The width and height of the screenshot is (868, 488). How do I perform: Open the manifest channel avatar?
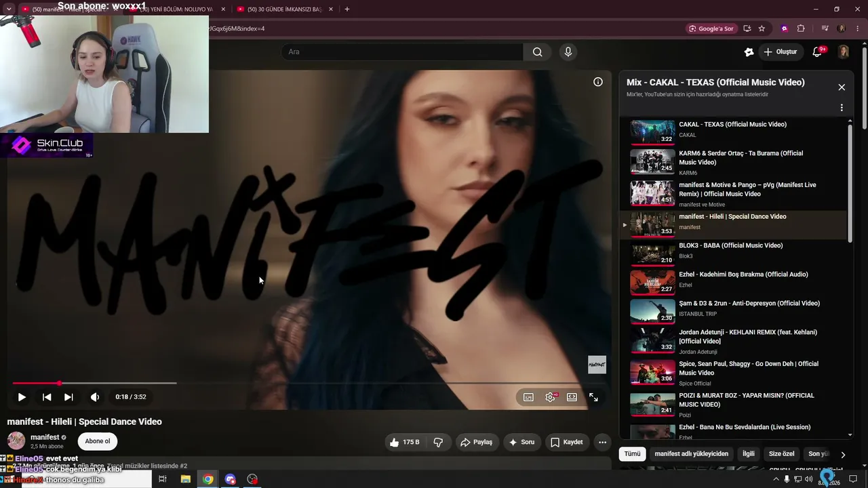[16, 441]
